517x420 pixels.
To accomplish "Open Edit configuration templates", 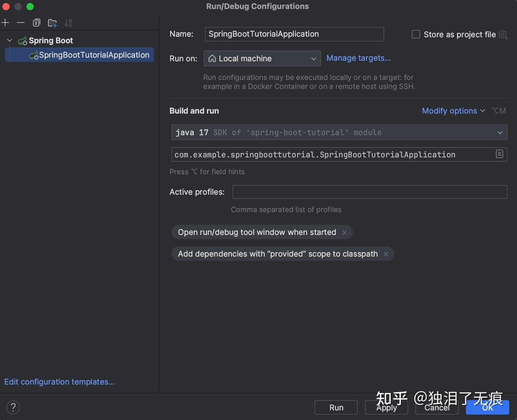I will (x=59, y=382).
